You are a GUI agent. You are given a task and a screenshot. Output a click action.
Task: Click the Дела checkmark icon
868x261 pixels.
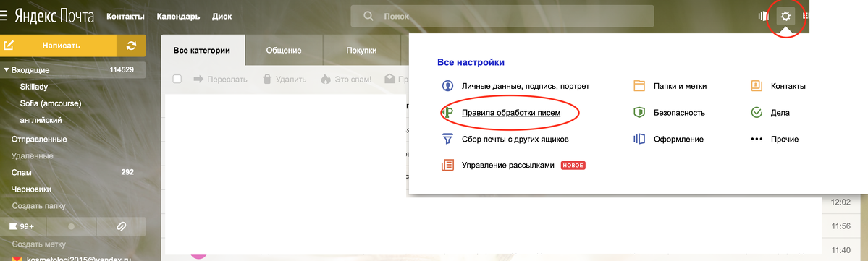tap(757, 112)
